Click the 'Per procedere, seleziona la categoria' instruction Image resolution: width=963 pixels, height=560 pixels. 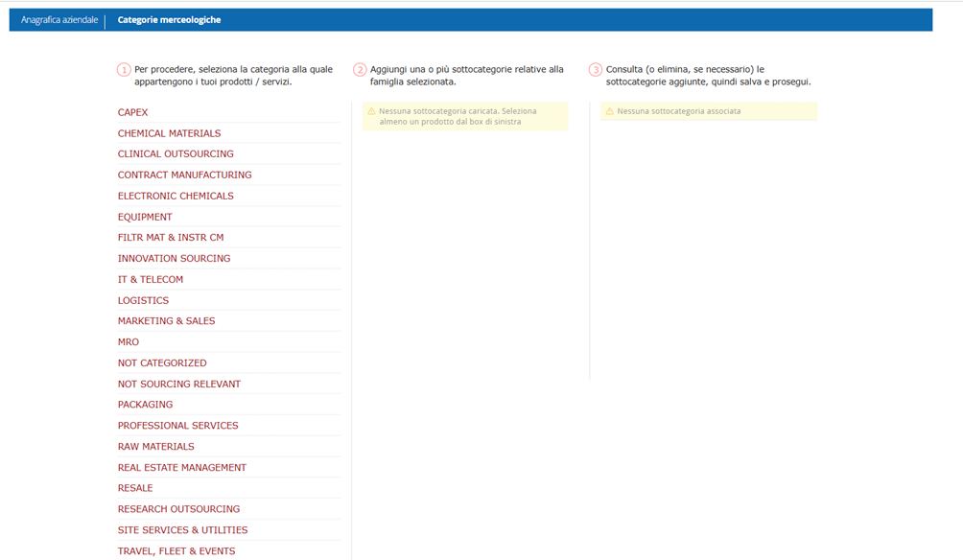coord(233,76)
